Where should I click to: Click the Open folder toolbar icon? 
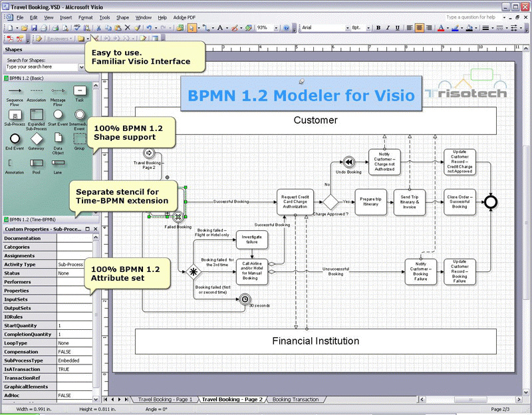(25, 28)
